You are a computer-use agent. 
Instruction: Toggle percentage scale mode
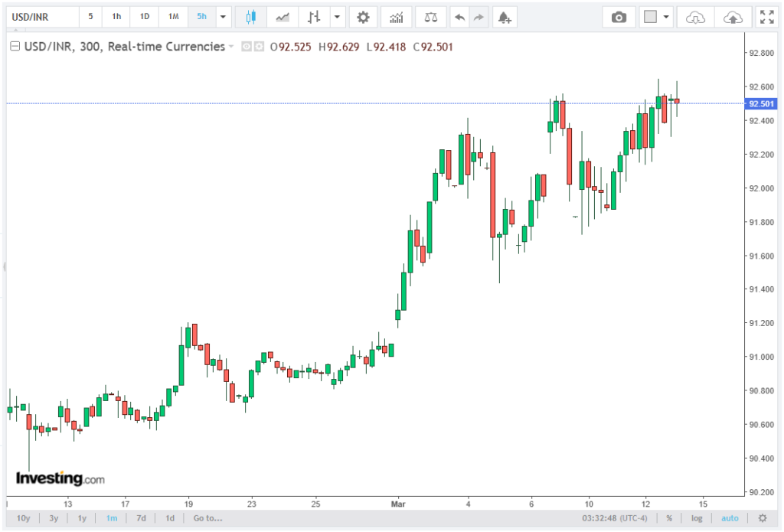pos(669,518)
